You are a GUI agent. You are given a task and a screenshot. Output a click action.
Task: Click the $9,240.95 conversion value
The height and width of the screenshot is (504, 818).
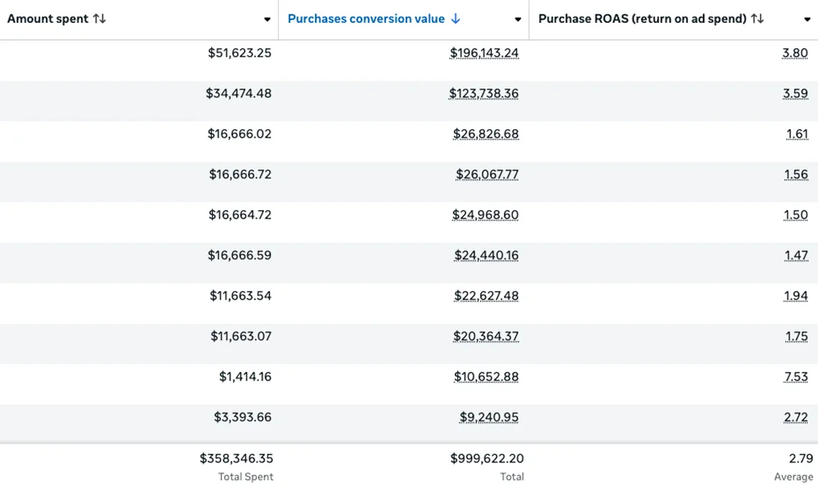[x=488, y=417]
